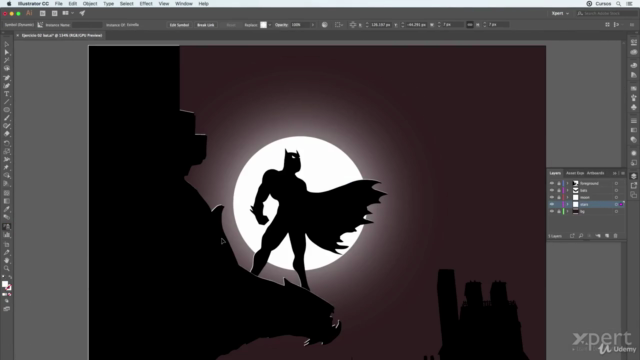The image size is (640, 360).
Task: Toggle Constrain Width and Height link
Action: 470,25
